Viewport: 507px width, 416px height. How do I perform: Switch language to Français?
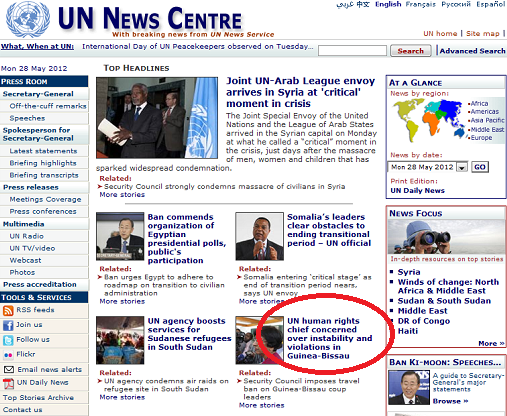point(420,4)
